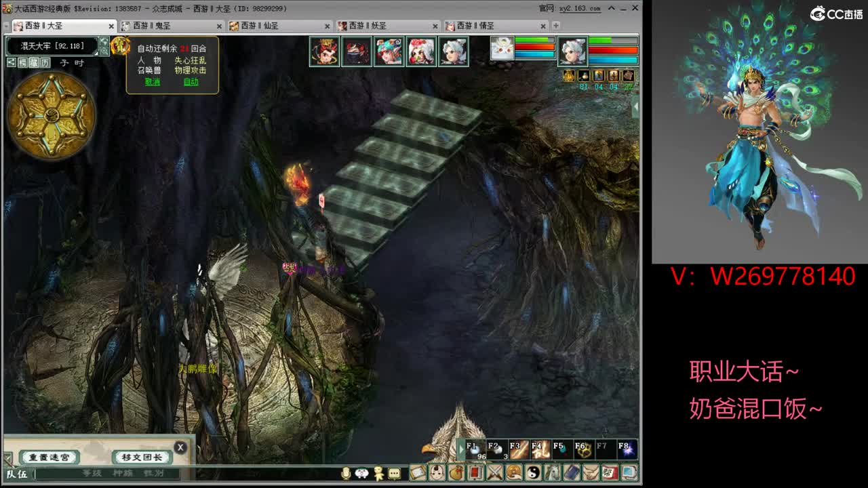Click the handshake trade icon
The height and width of the screenshot is (488, 868).
591,472
